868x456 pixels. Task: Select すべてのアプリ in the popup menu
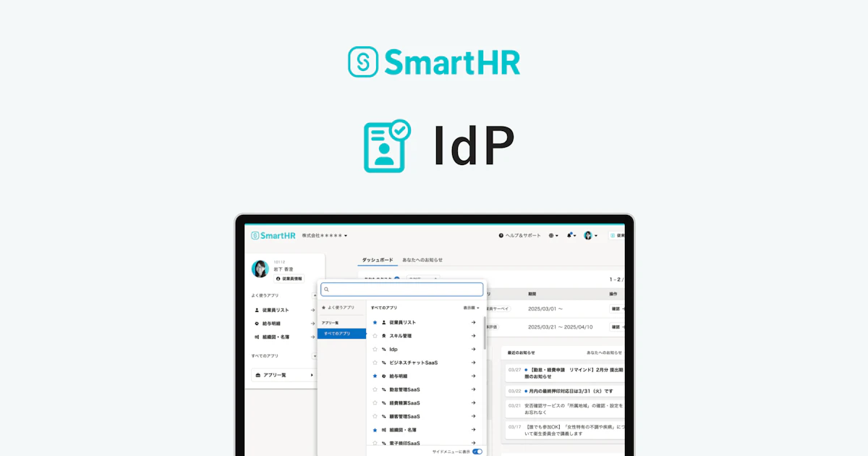point(341,334)
